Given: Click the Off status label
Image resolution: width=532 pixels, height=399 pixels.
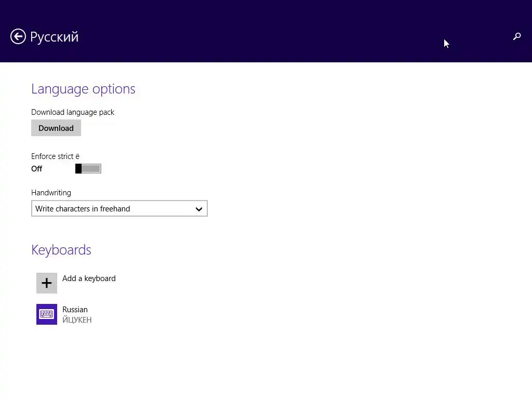Looking at the screenshot, I should pos(37,169).
